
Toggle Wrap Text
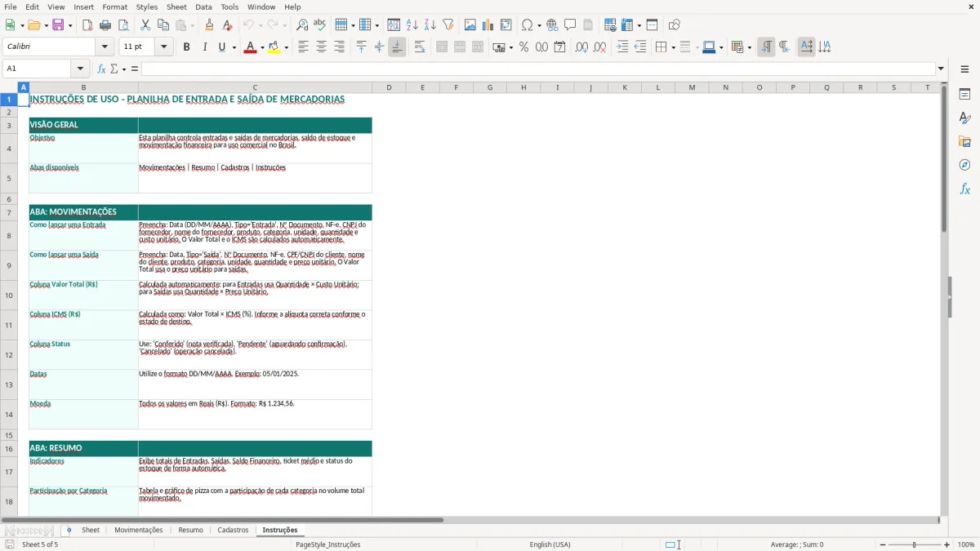(x=420, y=47)
